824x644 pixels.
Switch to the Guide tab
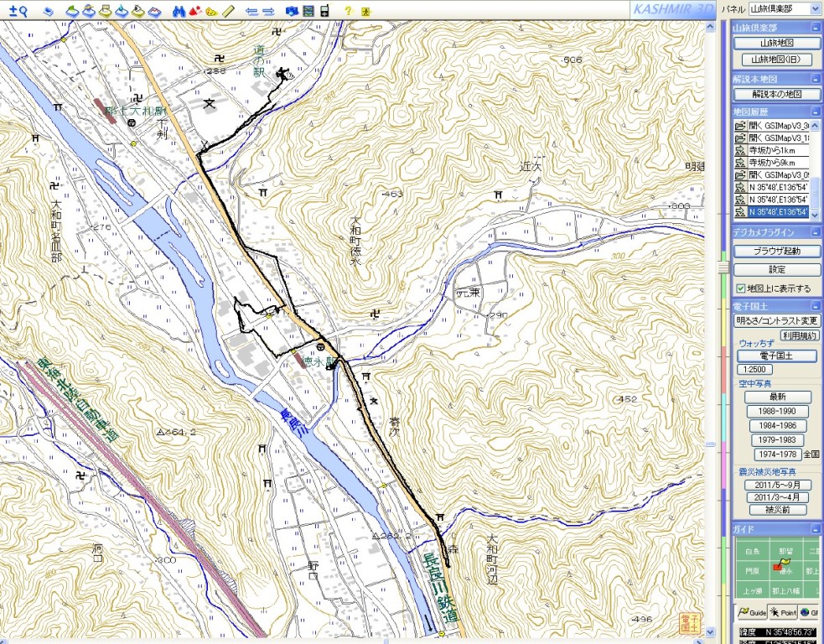click(x=751, y=612)
